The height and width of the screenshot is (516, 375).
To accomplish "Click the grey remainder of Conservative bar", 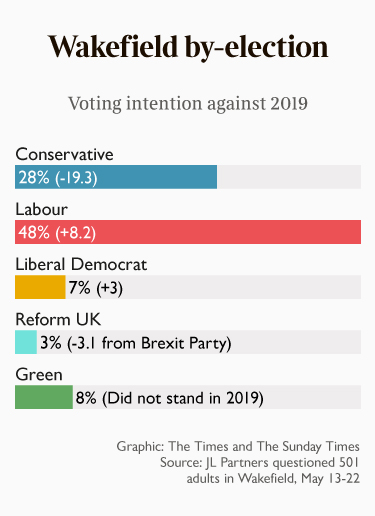I will tap(289, 177).
